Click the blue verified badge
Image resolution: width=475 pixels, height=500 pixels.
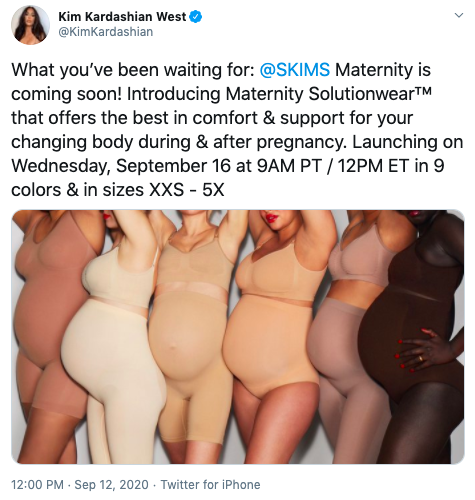coord(196,17)
